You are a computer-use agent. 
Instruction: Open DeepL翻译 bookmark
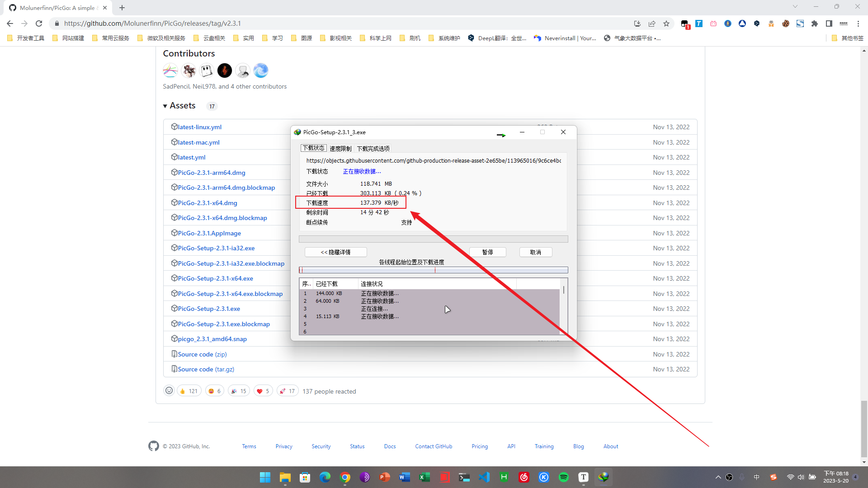pyautogui.click(x=497, y=38)
